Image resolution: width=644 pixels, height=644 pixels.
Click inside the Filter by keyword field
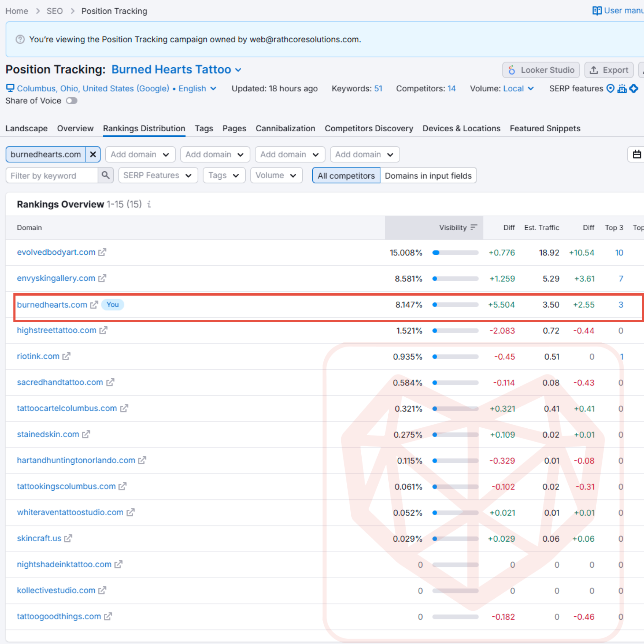click(x=52, y=175)
